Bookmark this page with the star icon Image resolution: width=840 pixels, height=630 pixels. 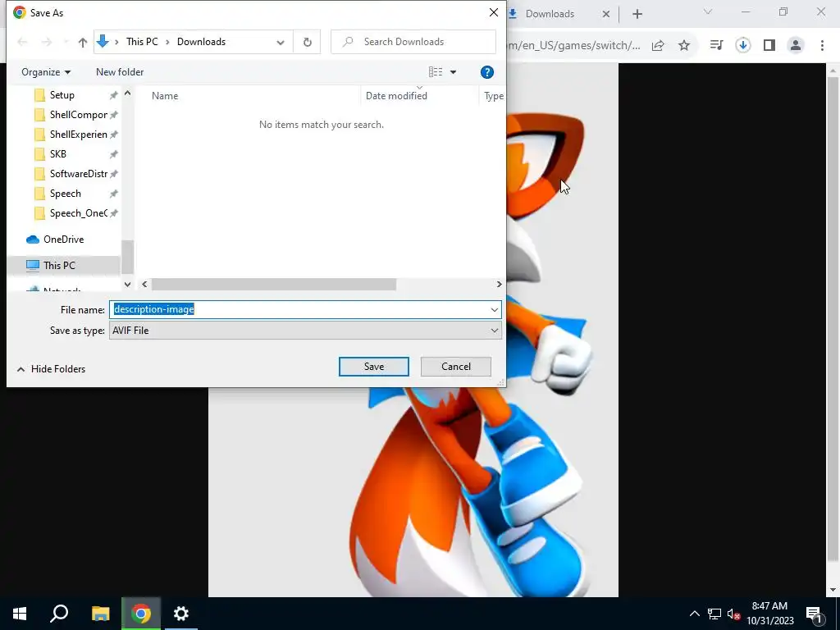(x=683, y=46)
